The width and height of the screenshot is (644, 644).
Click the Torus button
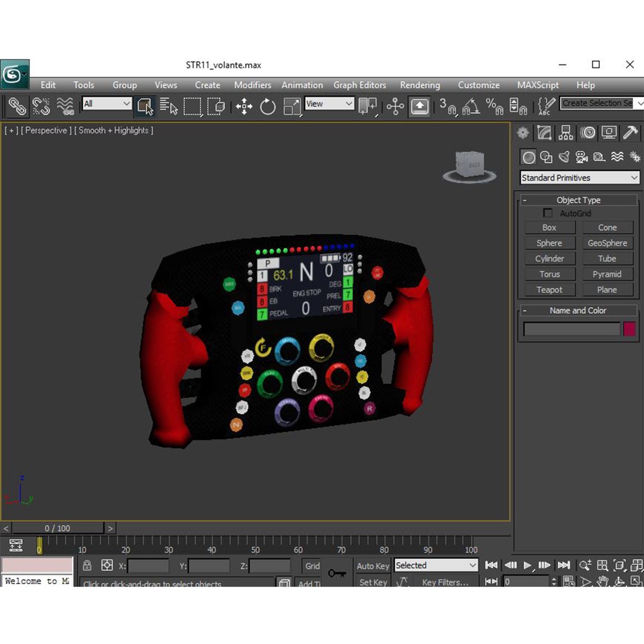click(550, 274)
